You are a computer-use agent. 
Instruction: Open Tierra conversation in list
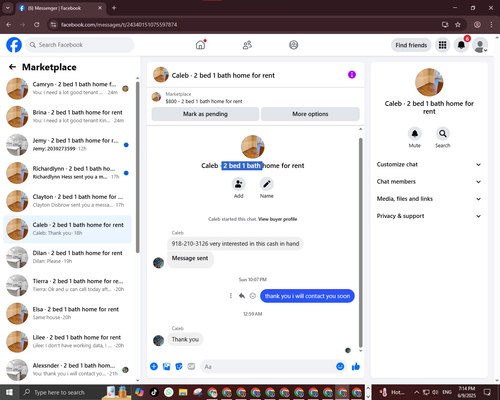tap(67, 285)
